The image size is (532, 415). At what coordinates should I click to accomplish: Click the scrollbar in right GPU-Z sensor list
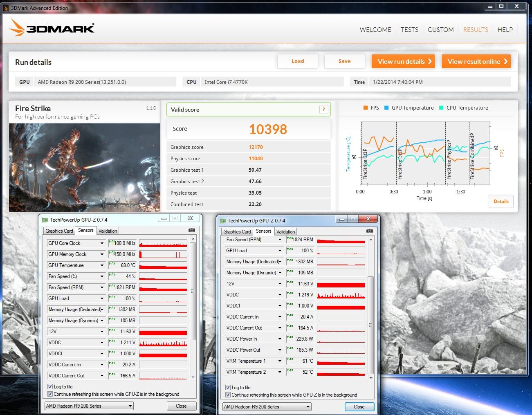pyautogui.click(x=371, y=325)
